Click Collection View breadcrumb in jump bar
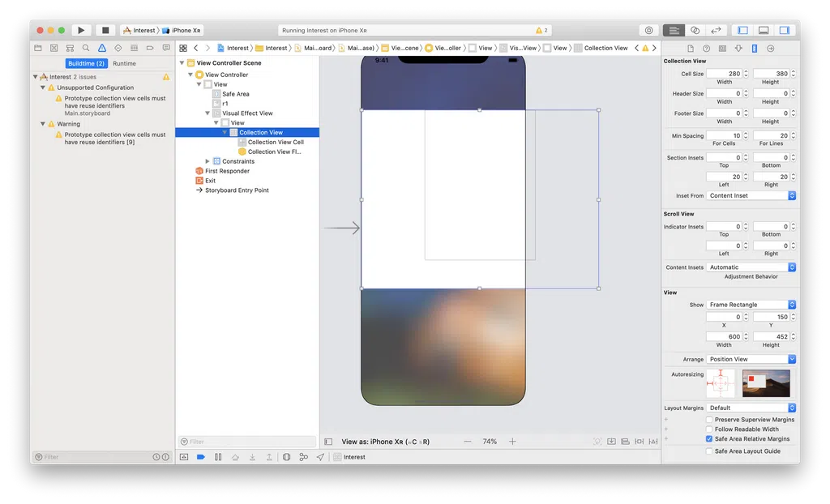Screen dimensions: 830x504 click(x=601, y=48)
